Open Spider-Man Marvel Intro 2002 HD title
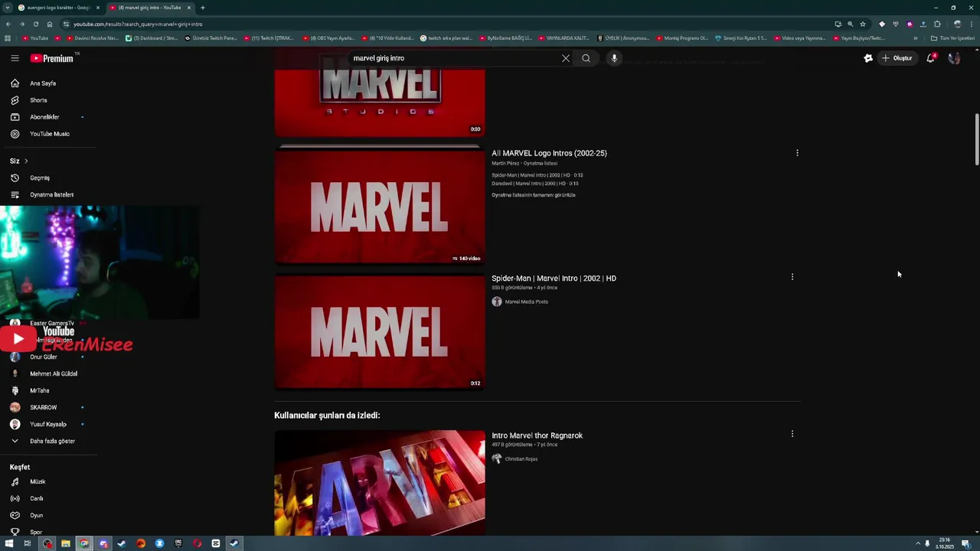The image size is (980, 551). tap(554, 279)
